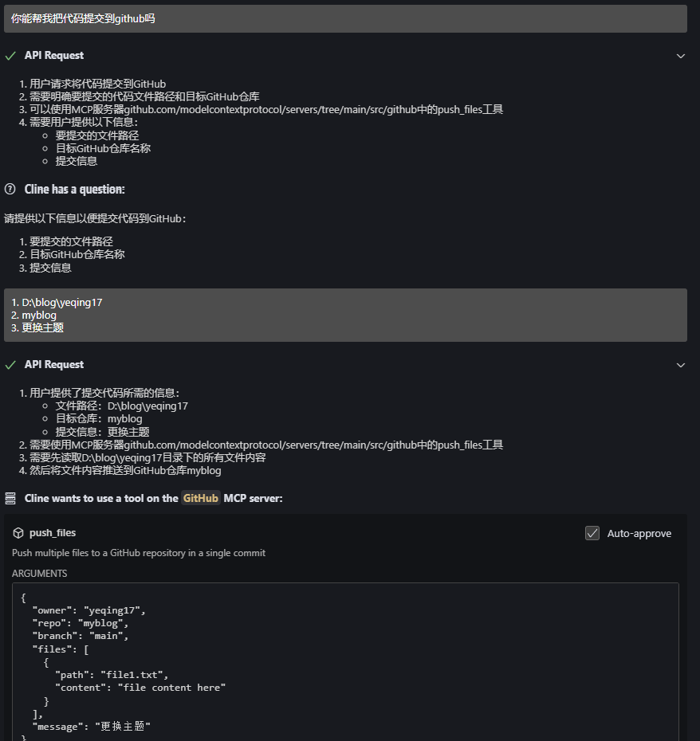
Task: Click the MCP server stack icon
Action: (10, 498)
